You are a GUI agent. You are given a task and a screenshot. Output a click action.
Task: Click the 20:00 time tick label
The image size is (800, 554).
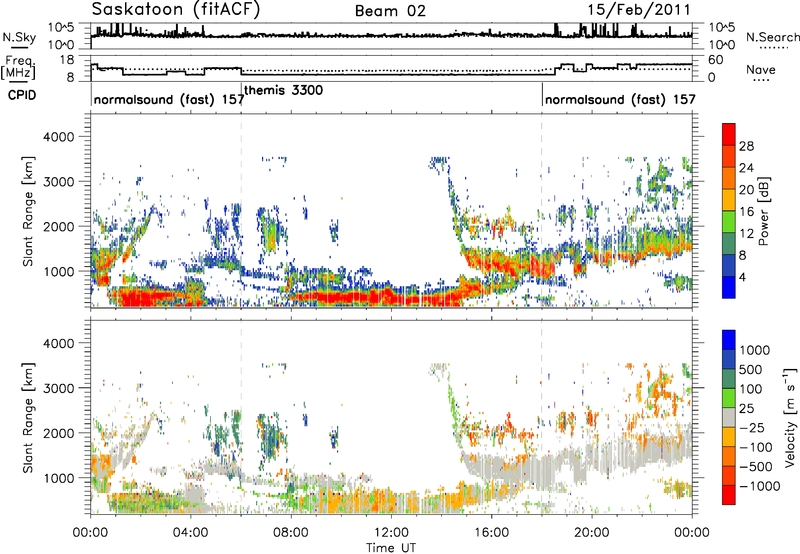pyautogui.click(x=591, y=533)
